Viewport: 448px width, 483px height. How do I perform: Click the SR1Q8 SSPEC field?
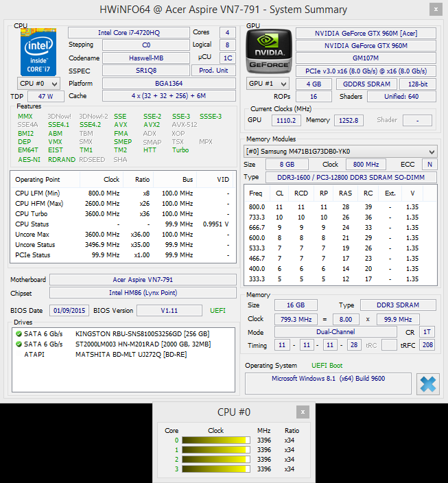tap(146, 71)
